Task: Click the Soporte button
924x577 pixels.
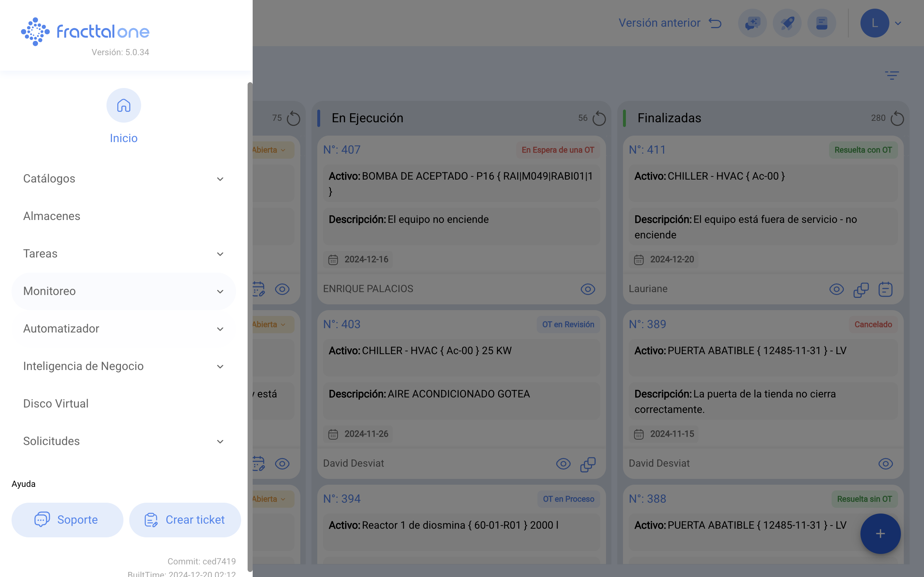Action: tap(67, 520)
